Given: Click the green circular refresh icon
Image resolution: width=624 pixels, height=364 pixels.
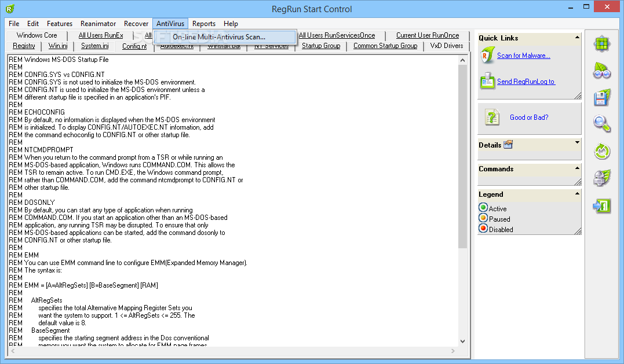Looking at the screenshot, I should (x=602, y=152).
